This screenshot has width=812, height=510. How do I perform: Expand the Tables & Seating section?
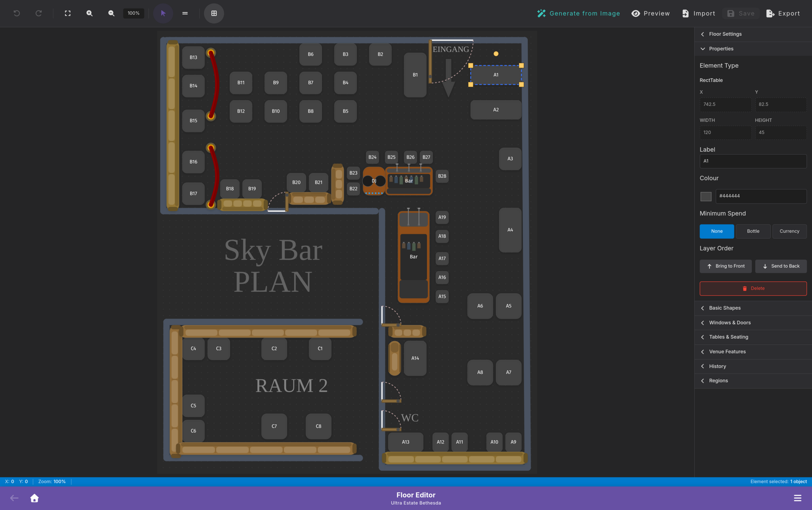coord(753,337)
